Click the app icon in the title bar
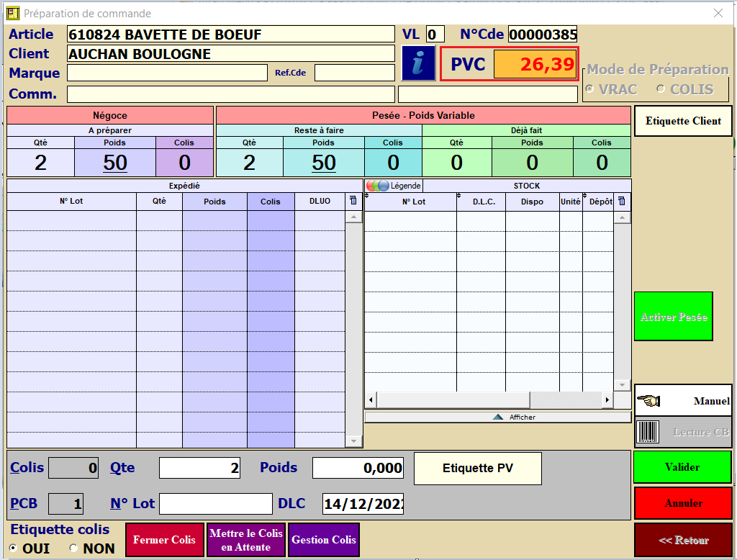This screenshot has height=560, width=737. click(12, 13)
